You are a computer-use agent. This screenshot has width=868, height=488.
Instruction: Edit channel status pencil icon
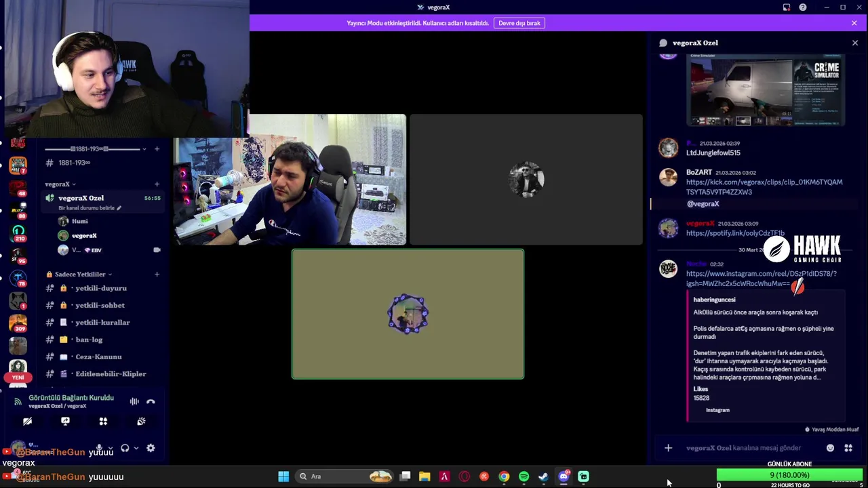click(119, 208)
